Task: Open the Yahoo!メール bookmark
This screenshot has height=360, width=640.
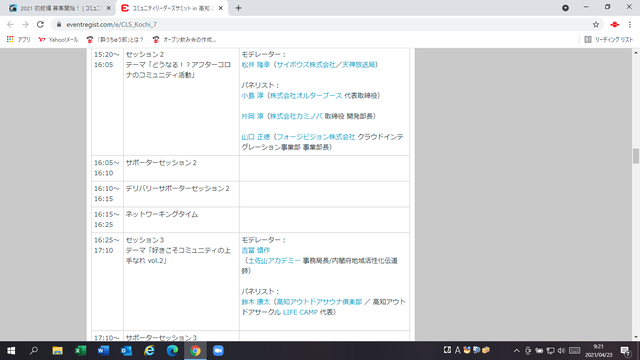Action: 58,40
